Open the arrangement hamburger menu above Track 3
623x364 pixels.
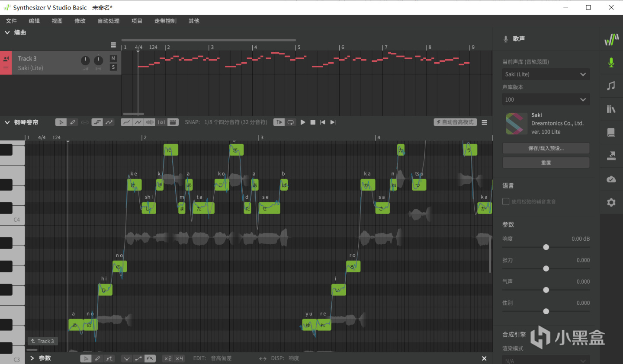pyautogui.click(x=113, y=45)
